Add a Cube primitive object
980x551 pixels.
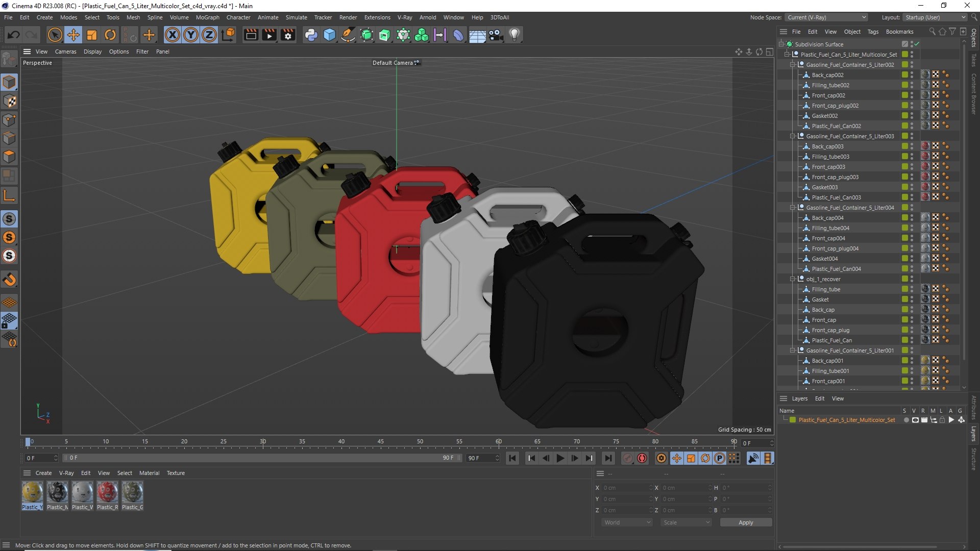[x=330, y=35]
